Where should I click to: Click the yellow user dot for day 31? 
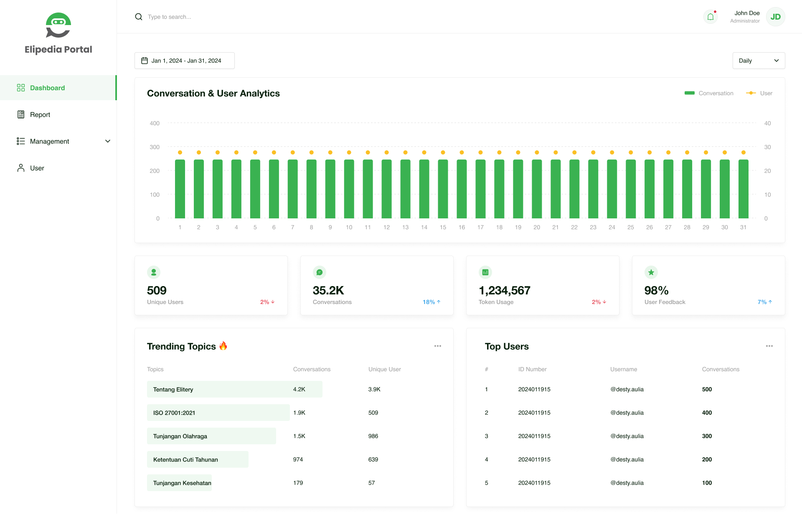click(x=744, y=152)
